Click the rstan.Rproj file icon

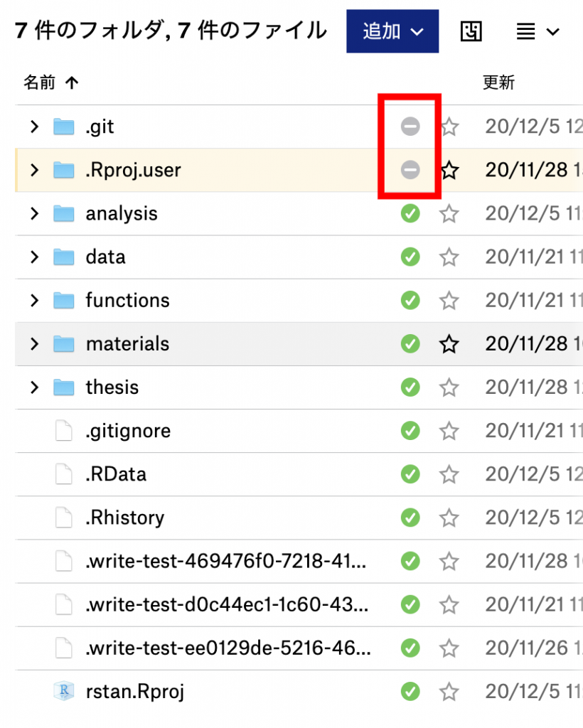pyautogui.click(x=64, y=691)
